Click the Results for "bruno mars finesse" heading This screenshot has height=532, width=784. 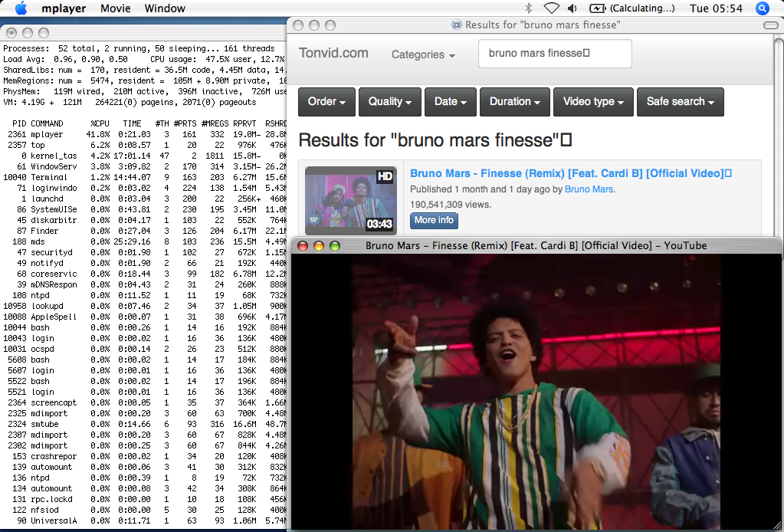[x=435, y=140]
